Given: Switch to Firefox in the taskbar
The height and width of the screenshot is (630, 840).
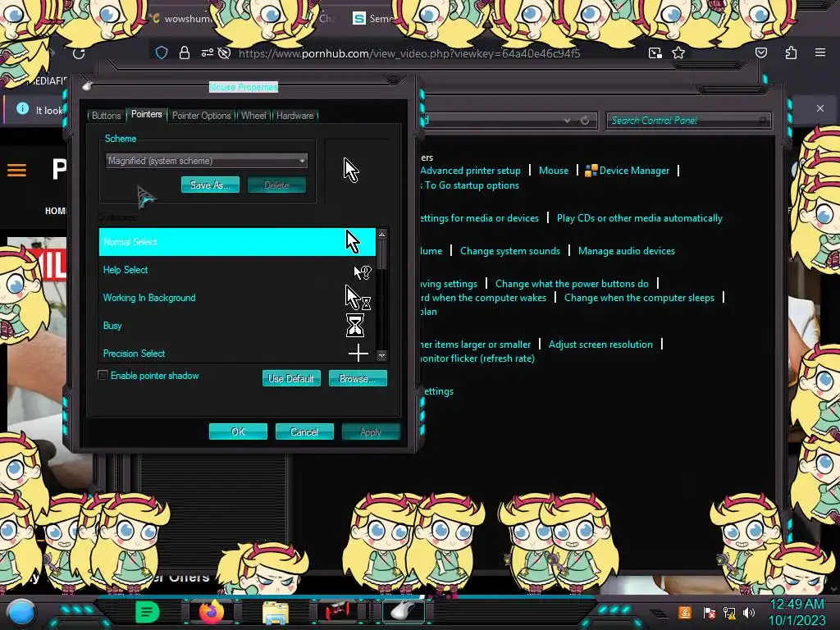Looking at the screenshot, I should pyautogui.click(x=212, y=612).
